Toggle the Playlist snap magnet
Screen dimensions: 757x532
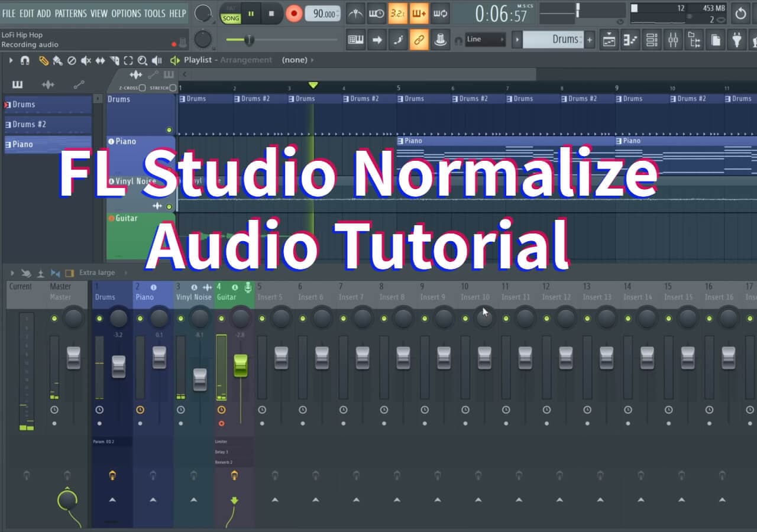pos(25,60)
